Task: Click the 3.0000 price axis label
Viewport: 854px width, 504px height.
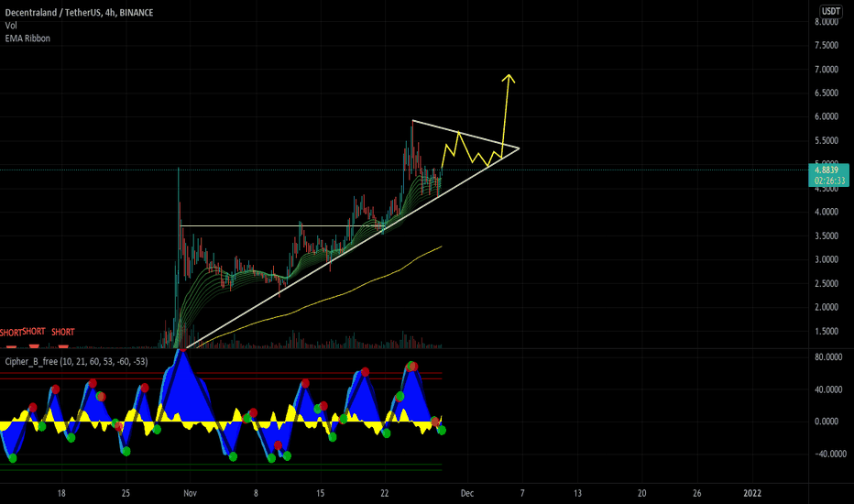Action: 827,259
